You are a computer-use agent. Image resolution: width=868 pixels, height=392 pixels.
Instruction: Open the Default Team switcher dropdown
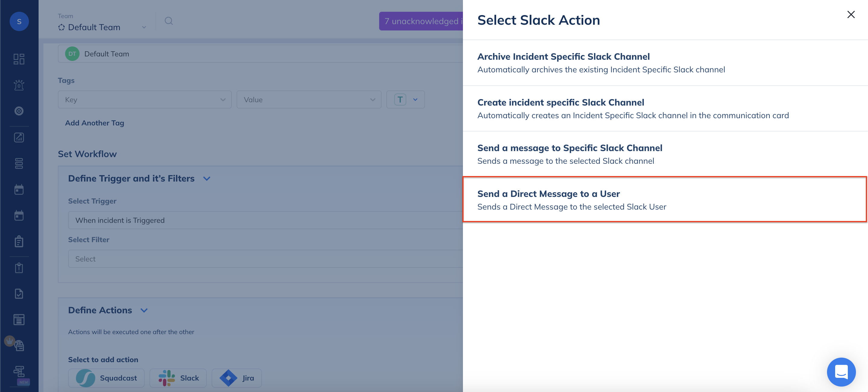tap(102, 27)
